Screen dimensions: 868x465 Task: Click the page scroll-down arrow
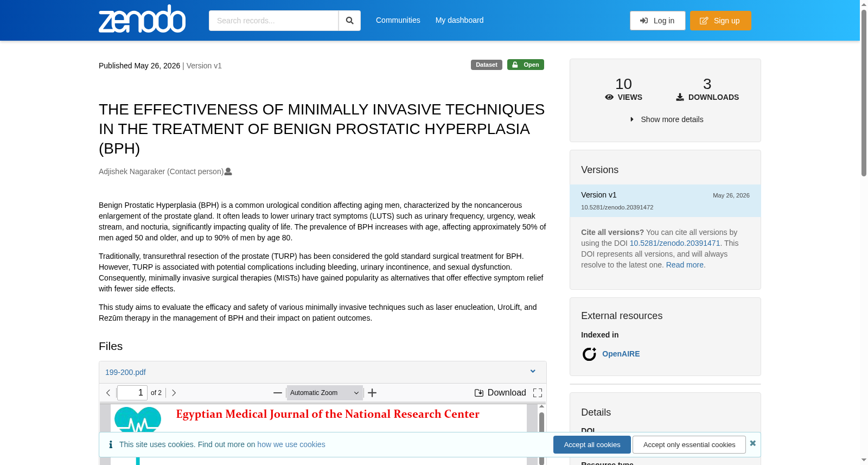864,461
